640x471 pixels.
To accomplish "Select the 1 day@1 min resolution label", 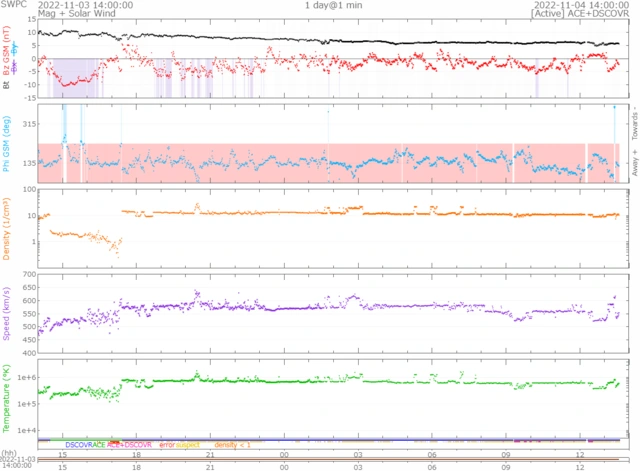I will point(333,5).
